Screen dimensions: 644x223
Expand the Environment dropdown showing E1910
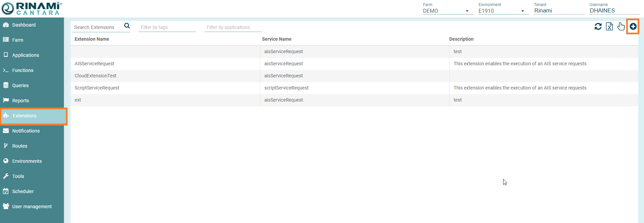(x=503, y=11)
